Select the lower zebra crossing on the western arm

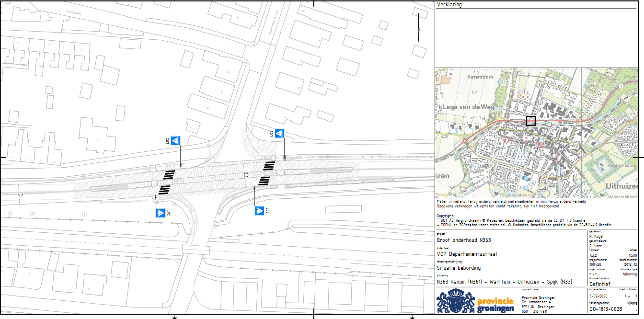pyautogui.click(x=165, y=189)
